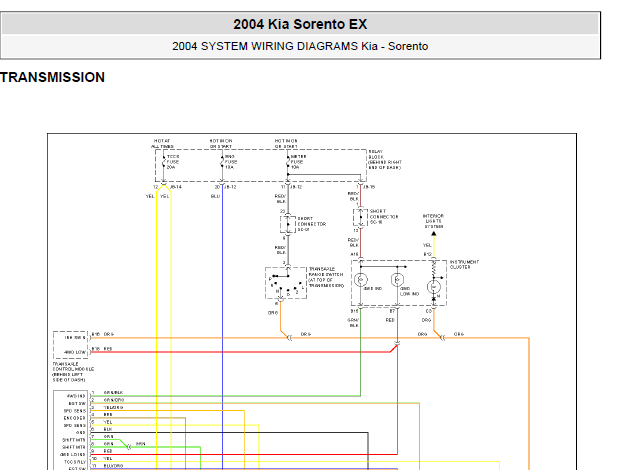The width and height of the screenshot is (620, 470).
Task: Select the METER FUSE 10A label
Action: [299, 162]
